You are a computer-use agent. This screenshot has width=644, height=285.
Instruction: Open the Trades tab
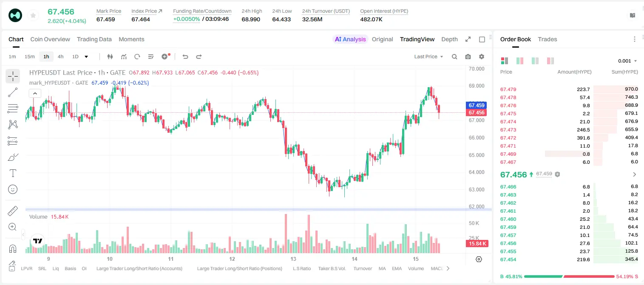click(x=548, y=39)
